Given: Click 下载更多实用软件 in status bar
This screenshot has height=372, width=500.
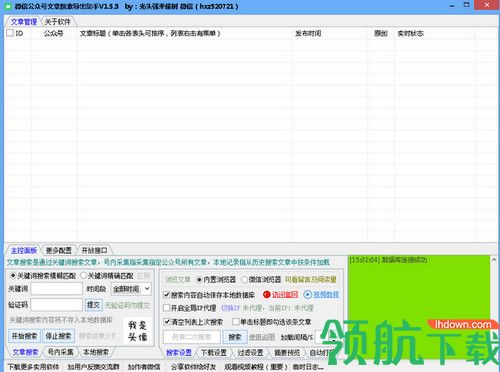Looking at the screenshot, I should coord(33,367).
